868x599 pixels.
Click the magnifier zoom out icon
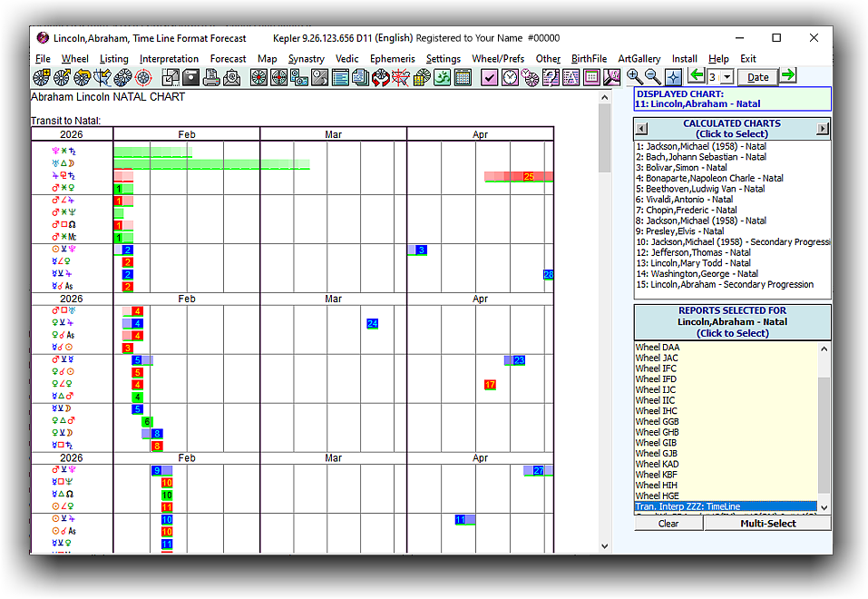652,76
